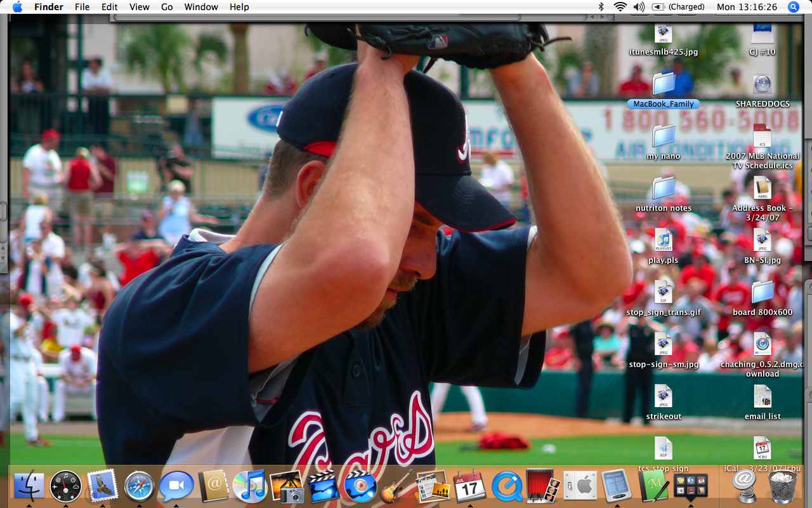812x508 pixels.
Task: Select 2007 MLB National TV Schedule.ics
Action: (x=763, y=146)
